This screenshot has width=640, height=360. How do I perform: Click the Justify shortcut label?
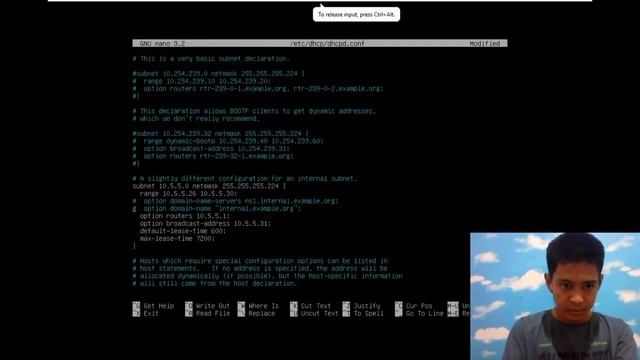point(367,306)
